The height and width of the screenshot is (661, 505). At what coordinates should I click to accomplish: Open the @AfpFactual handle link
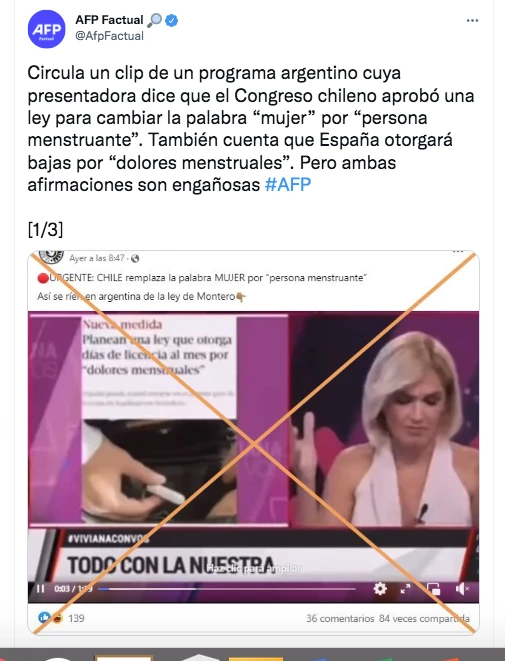(x=109, y=36)
